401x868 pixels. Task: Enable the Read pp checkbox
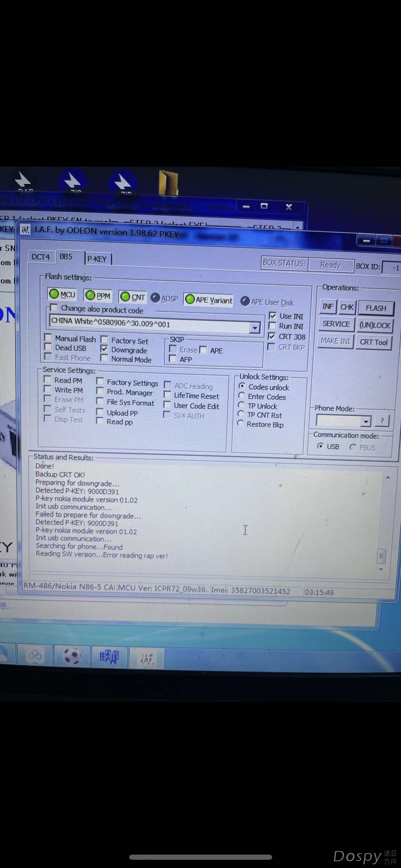click(x=99, y=421)
